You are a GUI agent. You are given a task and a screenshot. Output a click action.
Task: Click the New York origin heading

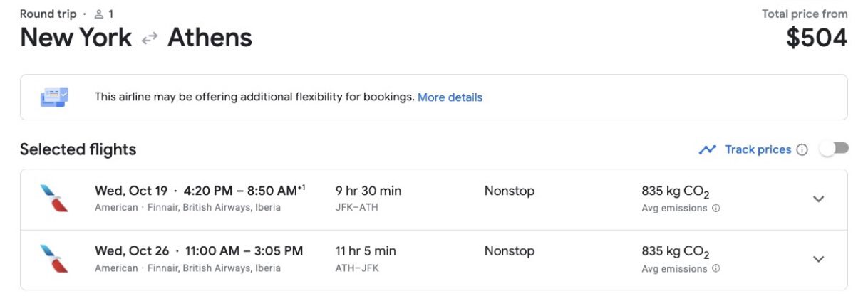click(76, 38)
